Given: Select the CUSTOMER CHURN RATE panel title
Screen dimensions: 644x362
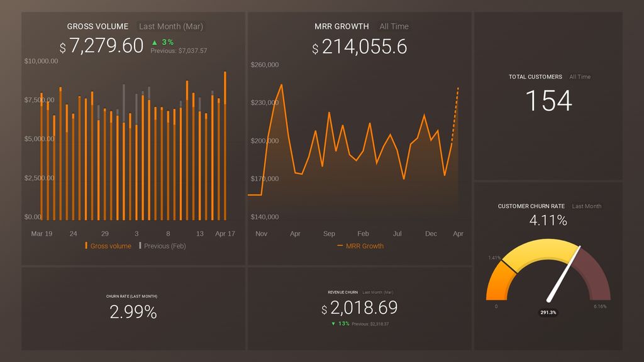Looking at the screenshot, I should point(531,206).
